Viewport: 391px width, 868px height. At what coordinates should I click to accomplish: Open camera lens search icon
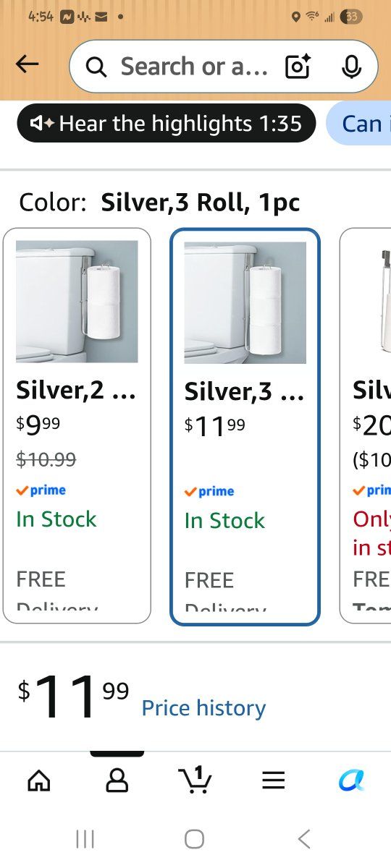click(299, 67)
